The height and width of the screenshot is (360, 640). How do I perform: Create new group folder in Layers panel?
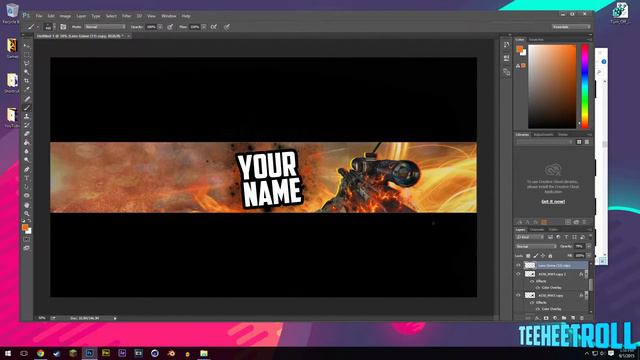point(564,318)
